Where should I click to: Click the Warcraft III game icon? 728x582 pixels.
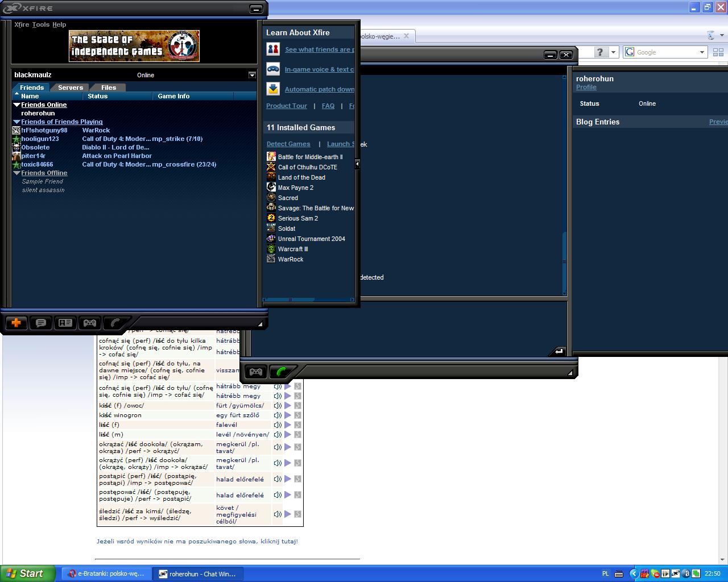point(271,249)
